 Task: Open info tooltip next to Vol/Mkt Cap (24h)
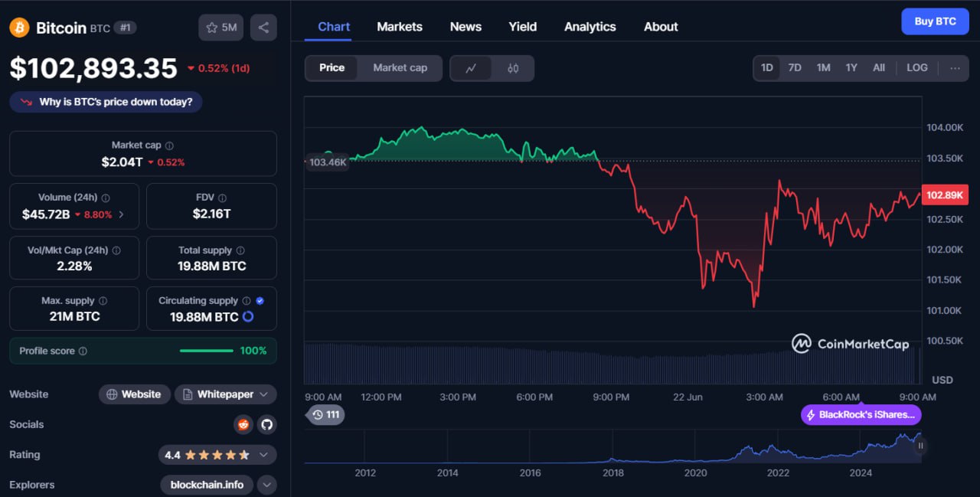[116, 250]
